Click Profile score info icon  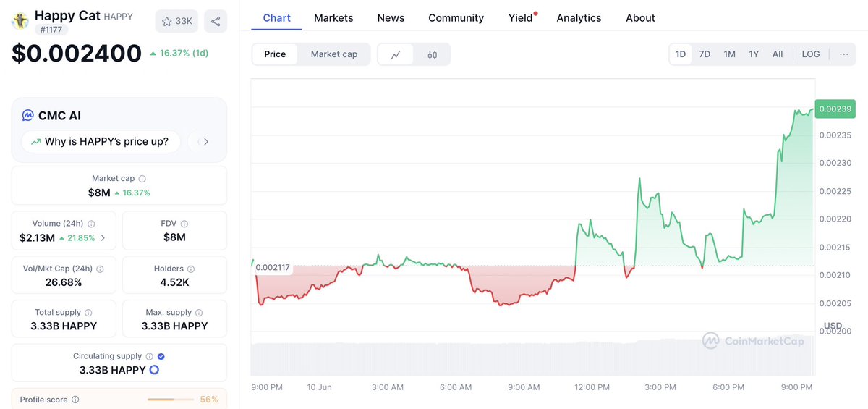(75, 400)
